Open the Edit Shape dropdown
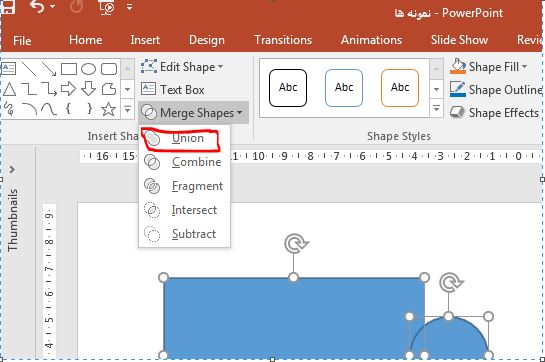The width and height of the screenshot is (545, 362). click(x=182, y=67)
